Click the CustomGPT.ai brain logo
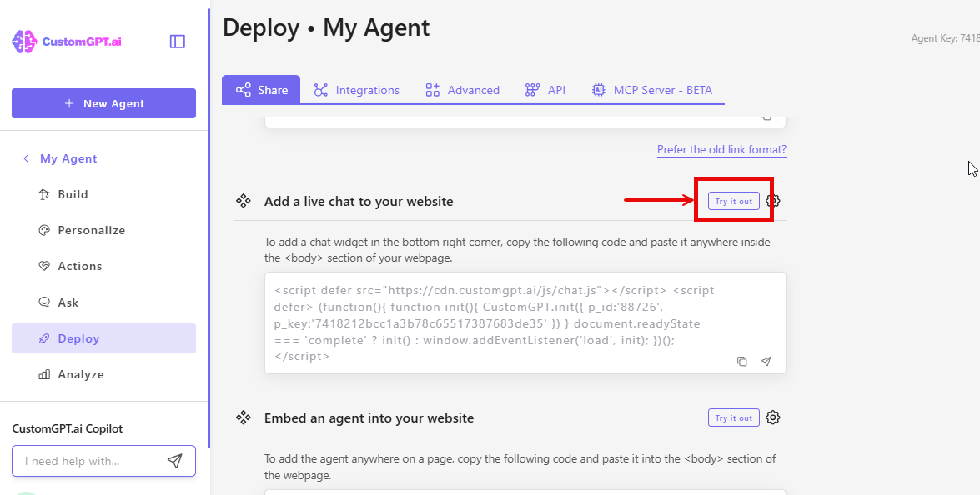This screenshot has width=980, height=495. [x=25, y=42]
